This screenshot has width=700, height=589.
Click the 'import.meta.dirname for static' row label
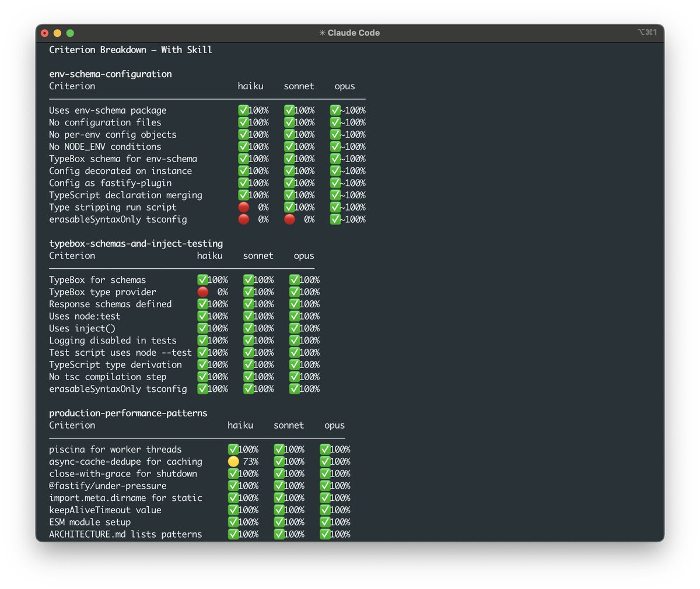pyautogui.click(x=125, y=498)
